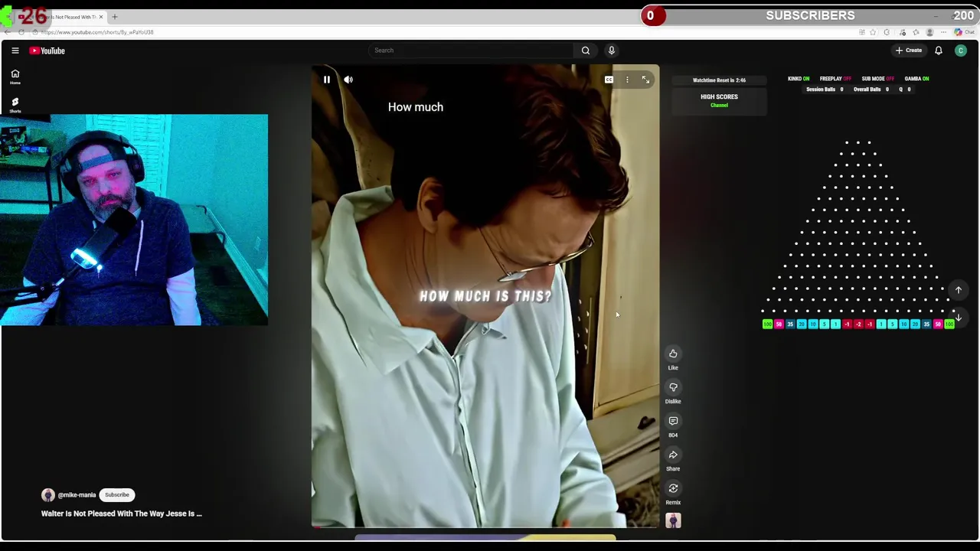This screenshot has height=551, width=980.
Task: Click the Watchtime Reset timer label
Action: 719,80
